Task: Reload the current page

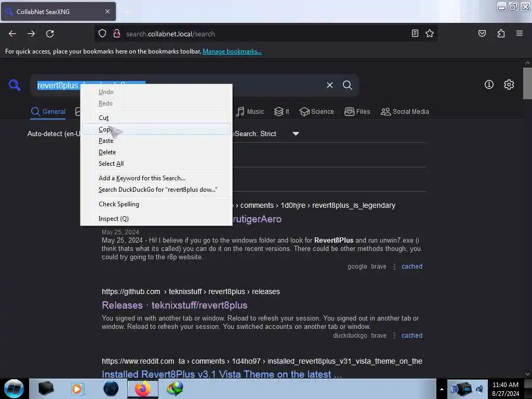Action: [x=50, y=34]
